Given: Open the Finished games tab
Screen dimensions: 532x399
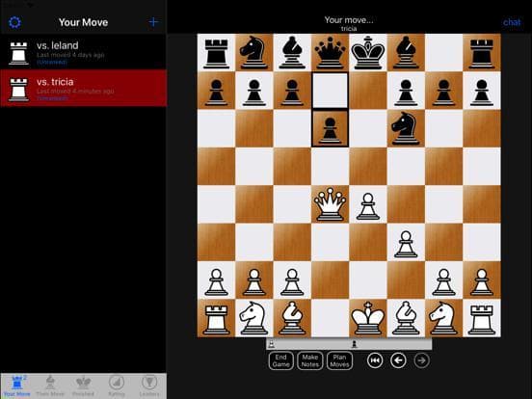Looking at the screenshot, I should (83, 386).
